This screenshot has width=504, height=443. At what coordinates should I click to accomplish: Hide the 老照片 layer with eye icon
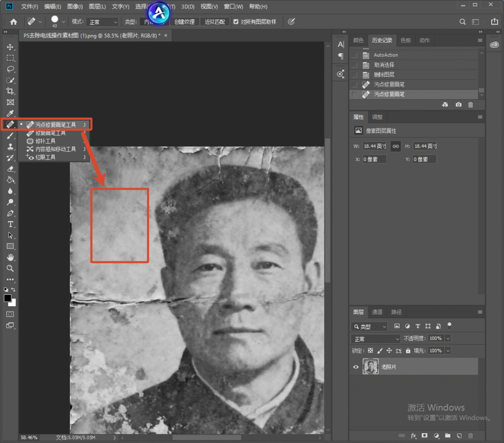pos(356,367)
